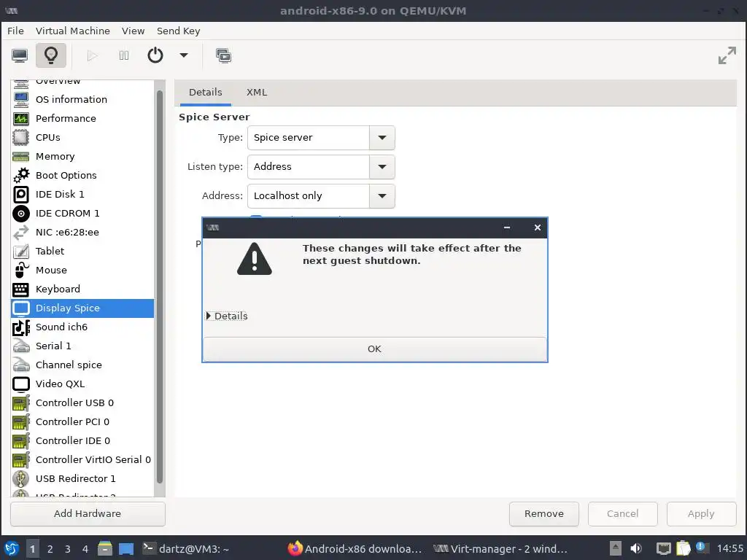Viewport: 747px width, 560px height.
Task: Select NIC :e6:28:ee entry
Action: tap(82, 233)
